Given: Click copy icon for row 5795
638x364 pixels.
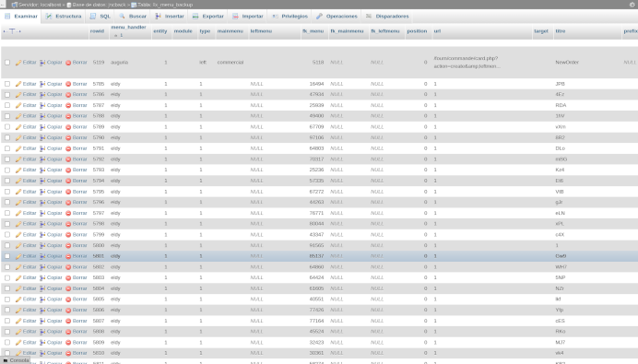Looking at the screenshot, I should (42, 192).
